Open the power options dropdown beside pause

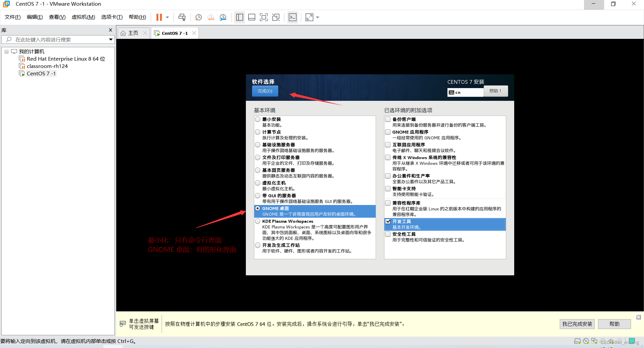(167, 17)
